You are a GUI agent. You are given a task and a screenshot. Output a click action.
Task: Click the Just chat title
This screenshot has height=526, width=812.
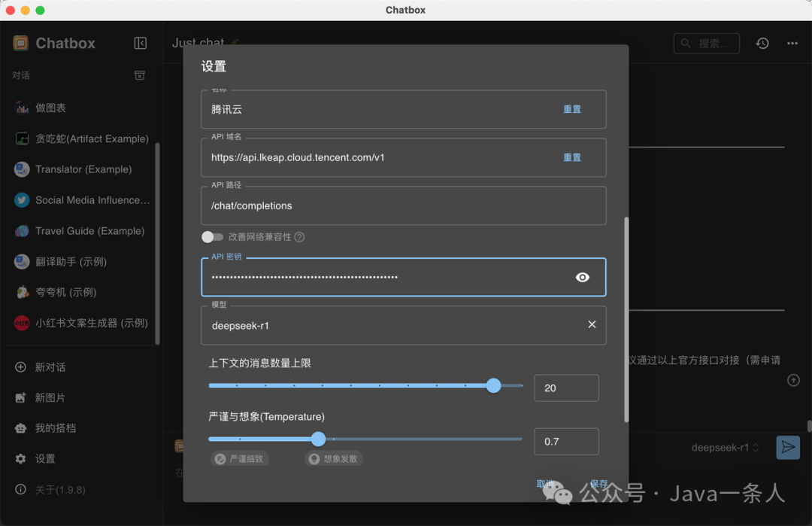[x=198, y=42]
